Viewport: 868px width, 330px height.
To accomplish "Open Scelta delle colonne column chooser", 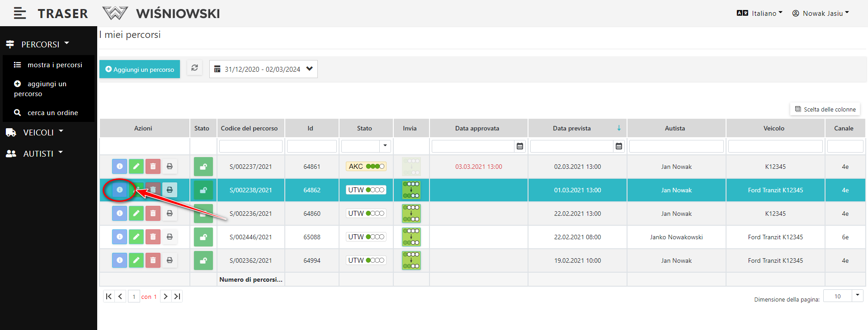I will tap(825, 109).
